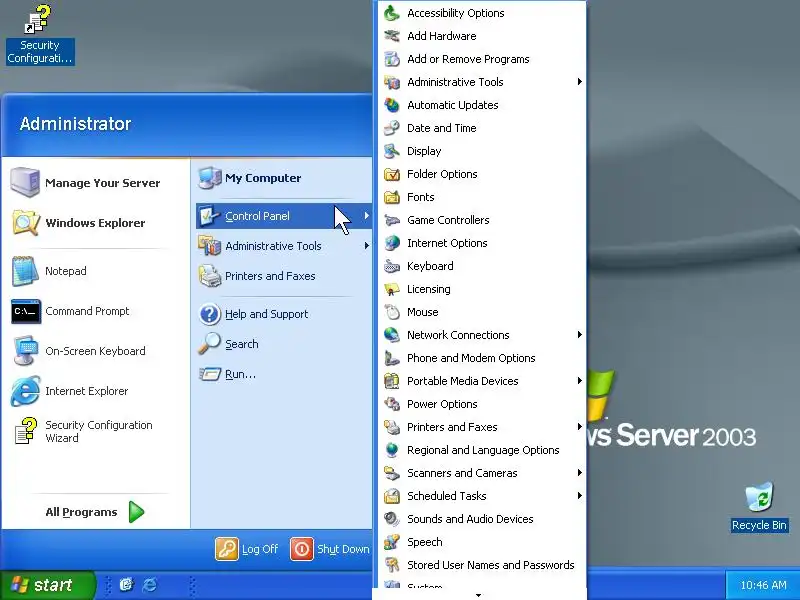Open Windows Explorer icon in Start menu
This screenshot has width=800, height=600.
tap(25, 222)
